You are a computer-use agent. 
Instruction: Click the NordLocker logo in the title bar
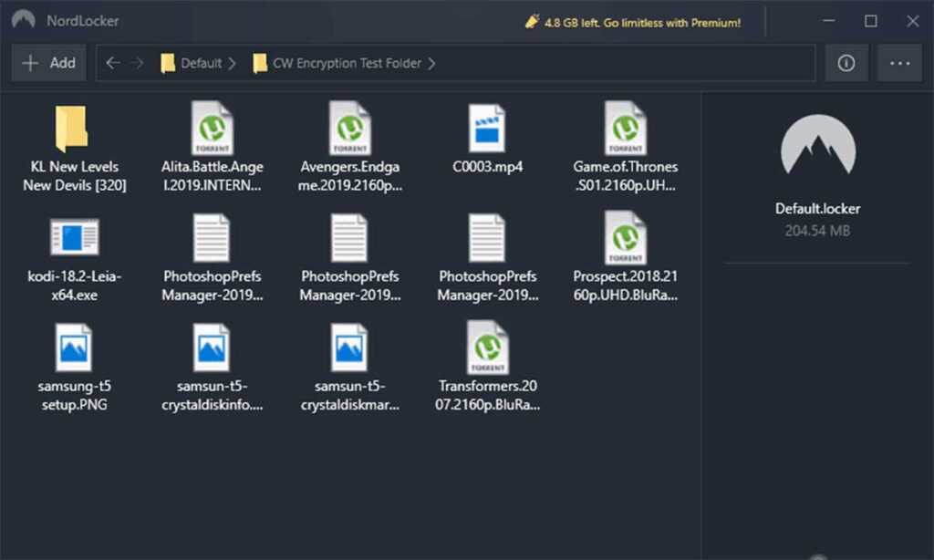[23, 20]
